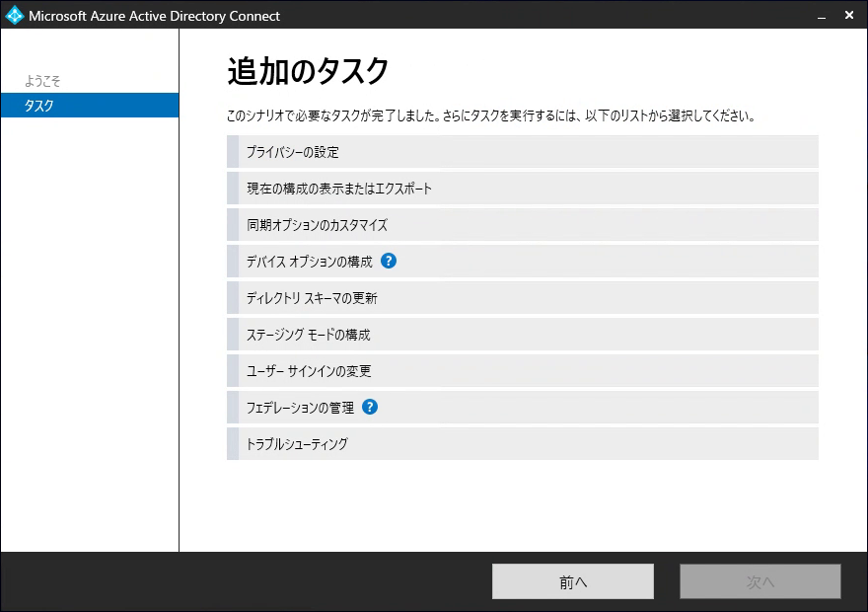Select the プライバシーの設定 task
Image resolution: width=868 pixels, height=612 pixels.
pos(523,152)
